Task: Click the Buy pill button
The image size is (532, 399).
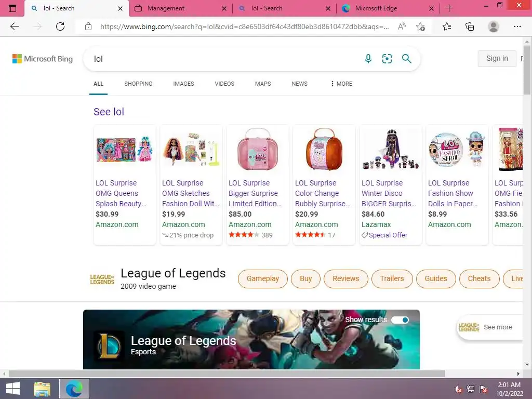Action: click(x=305, y=279)
